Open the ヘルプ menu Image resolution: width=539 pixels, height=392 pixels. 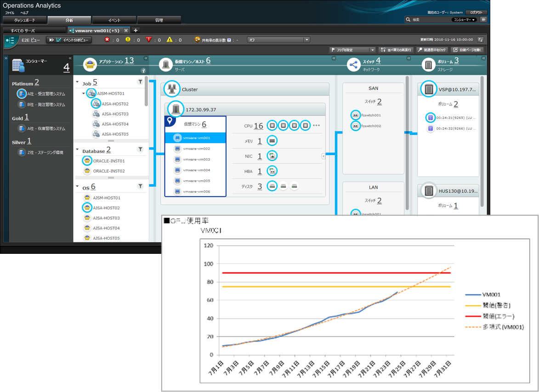(24, 13)
